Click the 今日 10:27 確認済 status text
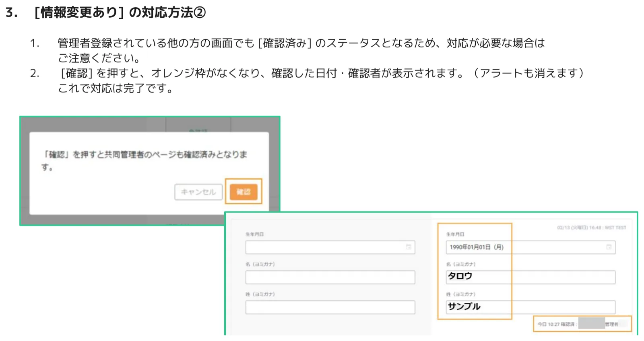Viewport: 644px width, 341px height. (x=556, y=324)
